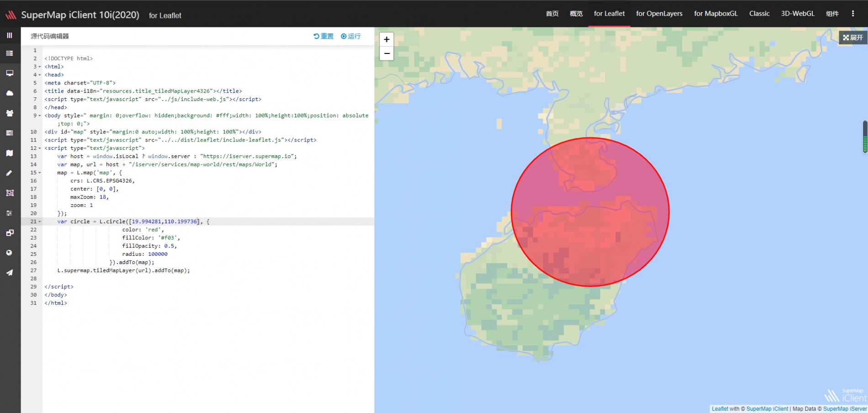Open the list-lines sidebar icon

[x=10, y=53]
